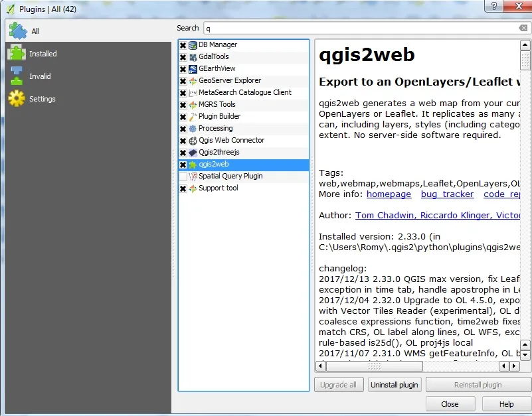Click the Installed green puzzle icon
The width and height of the screenshot is (532, 416).
[x=17, y=53]
